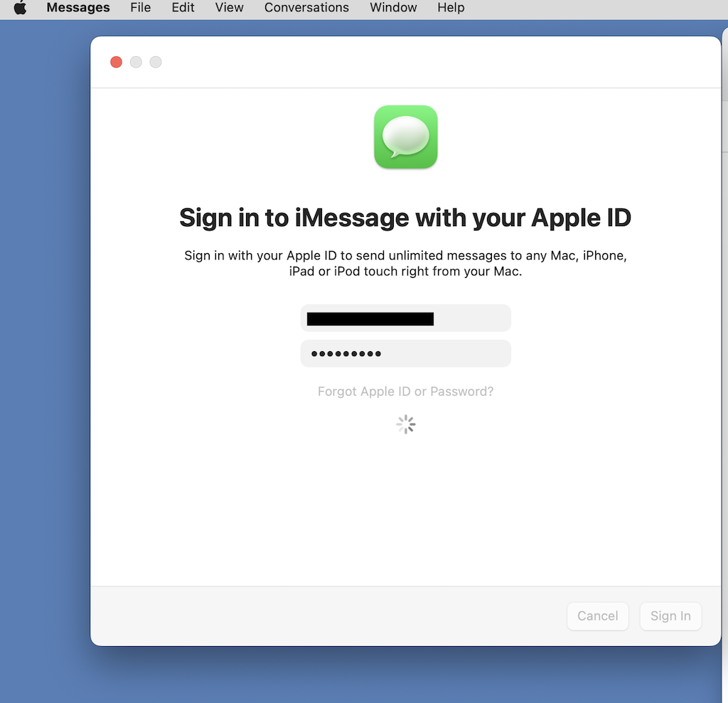
Task: Open the Edit menu
Action: [x=183, y=7]
